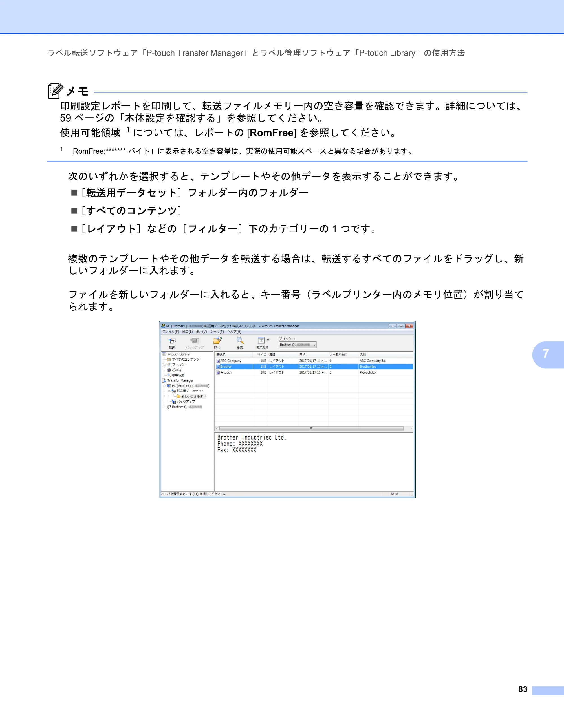The image size is (564, 728).
Task: Click the 種類 column header
Action: click(x=283, y=355)
